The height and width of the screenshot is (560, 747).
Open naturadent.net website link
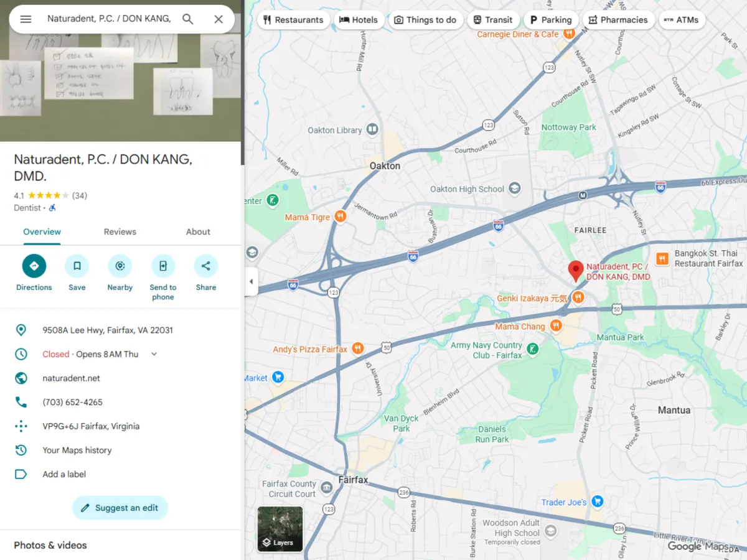pos(71,378)
